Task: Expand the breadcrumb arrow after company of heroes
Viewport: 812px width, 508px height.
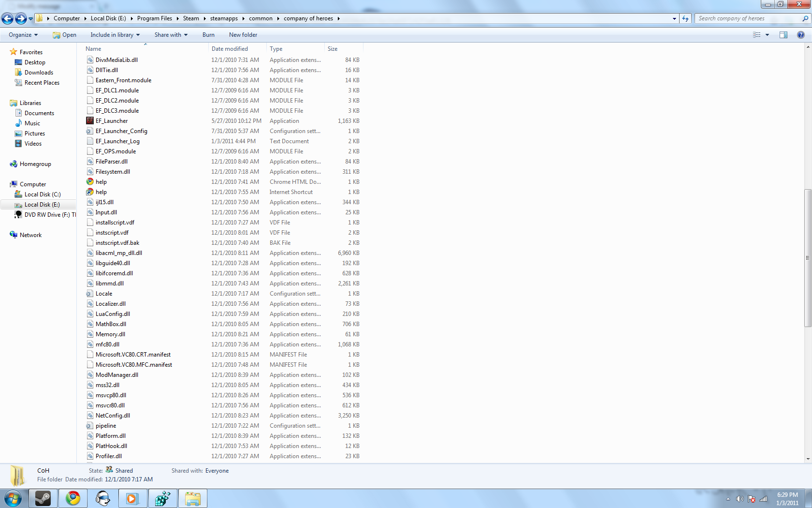Action: (x=338, y=18)
